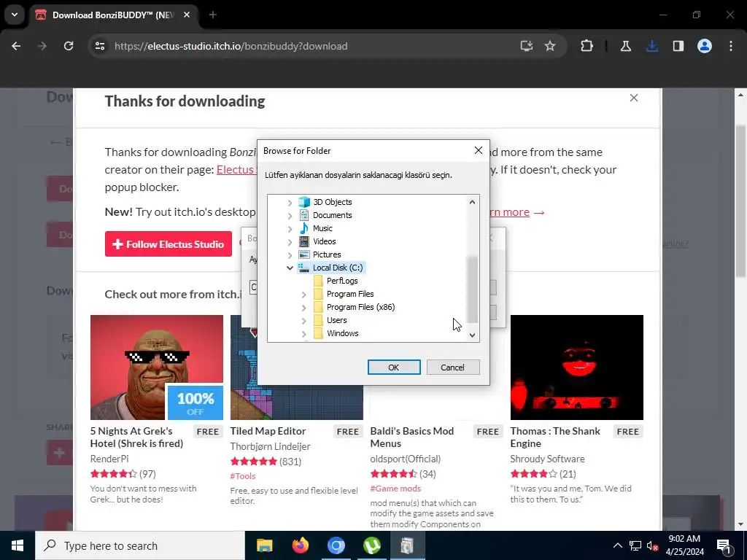Screen dimensions: 747x560
Task: Expand the Users folder
Action: [303, 321]
